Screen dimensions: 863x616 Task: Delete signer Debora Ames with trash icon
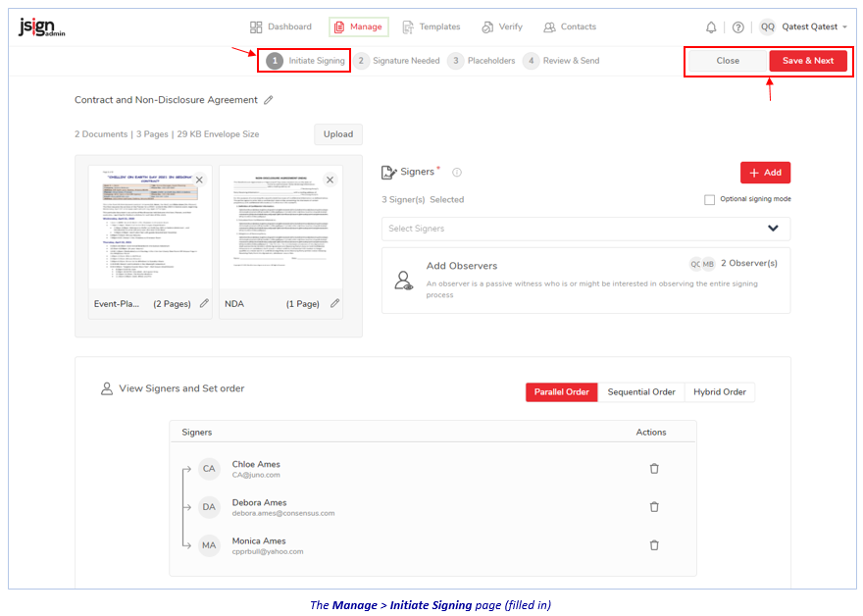(654, 507)
